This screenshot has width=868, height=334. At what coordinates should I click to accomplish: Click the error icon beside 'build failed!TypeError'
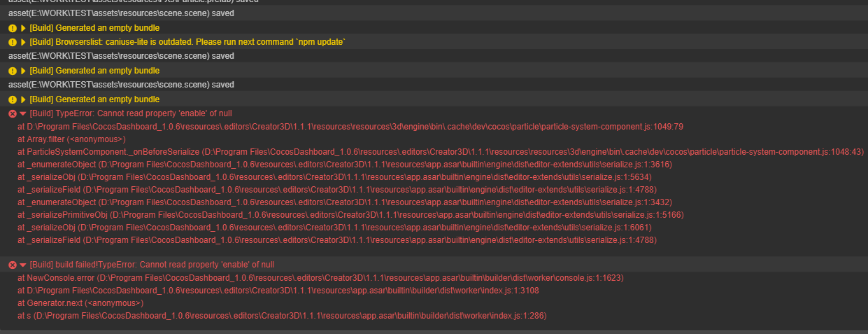pos(13,265)
